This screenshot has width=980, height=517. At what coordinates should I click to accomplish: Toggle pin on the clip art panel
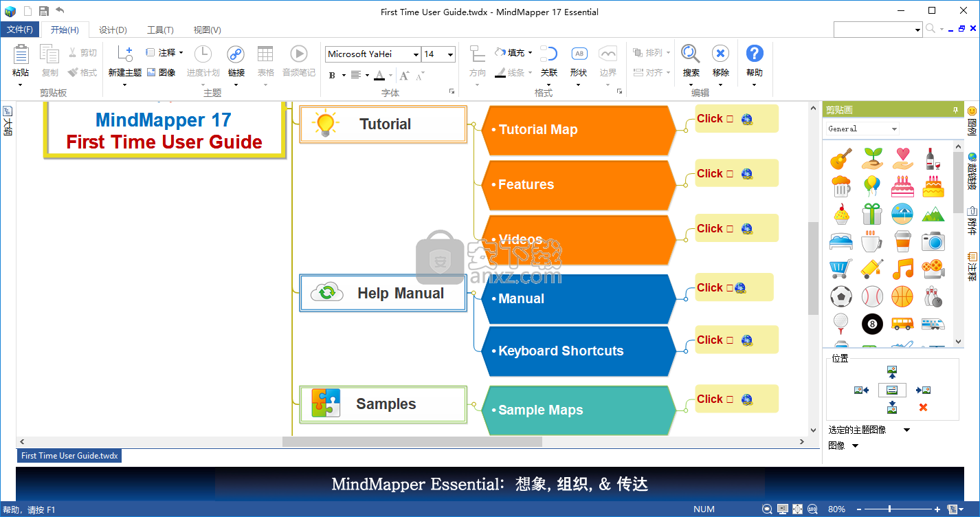[955, 110]
